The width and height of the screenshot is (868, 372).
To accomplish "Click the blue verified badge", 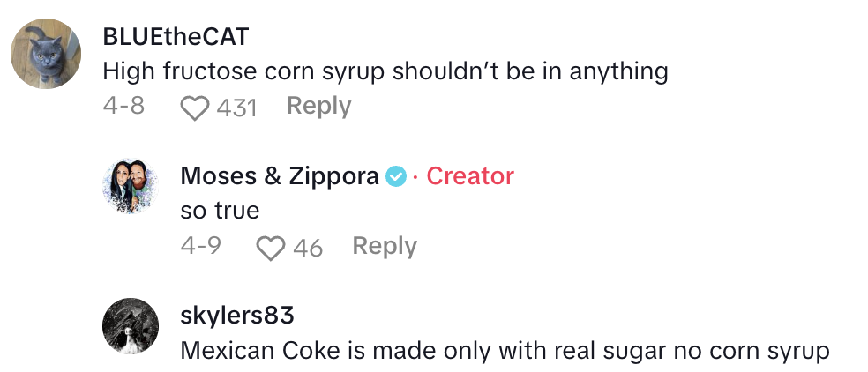I will coord(396,176).
